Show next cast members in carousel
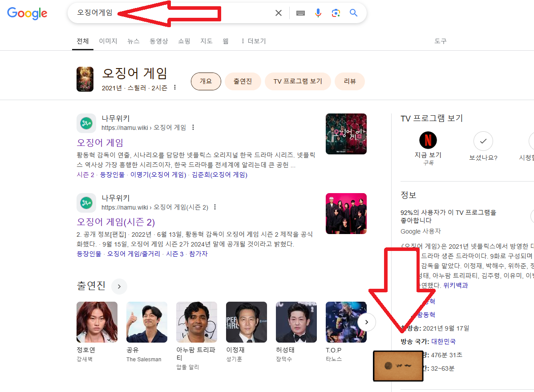This screenshot has width=534, height=392. (x=366, y=322)
